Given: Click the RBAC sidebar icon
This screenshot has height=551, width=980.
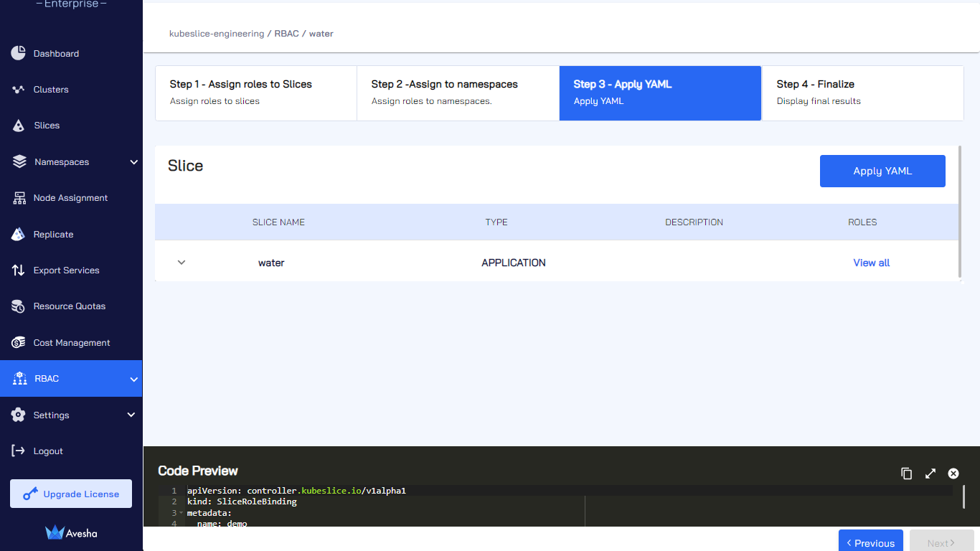Looking at the screenshot, I should (x=19, y=379).
